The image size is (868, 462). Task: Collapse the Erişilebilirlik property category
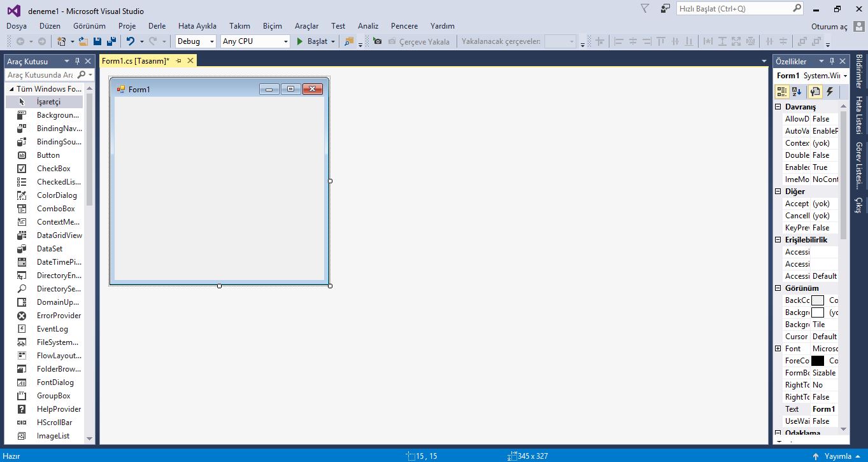click(x=778, y=240)
